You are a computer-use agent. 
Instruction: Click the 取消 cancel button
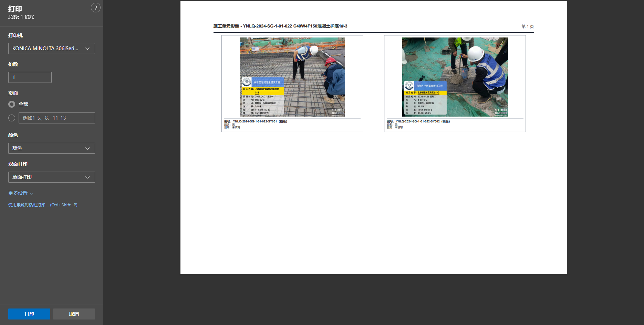click(x=74, y=314)
